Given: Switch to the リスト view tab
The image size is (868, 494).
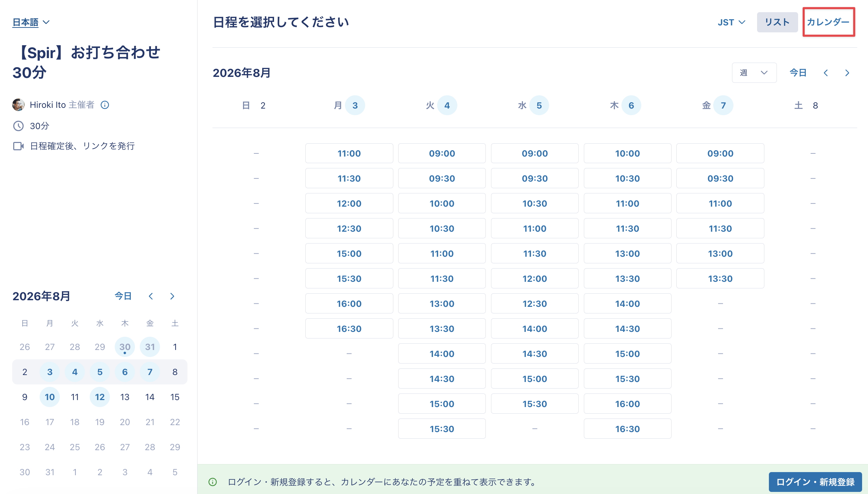Looking at the screenshot, I should point(777,22).
